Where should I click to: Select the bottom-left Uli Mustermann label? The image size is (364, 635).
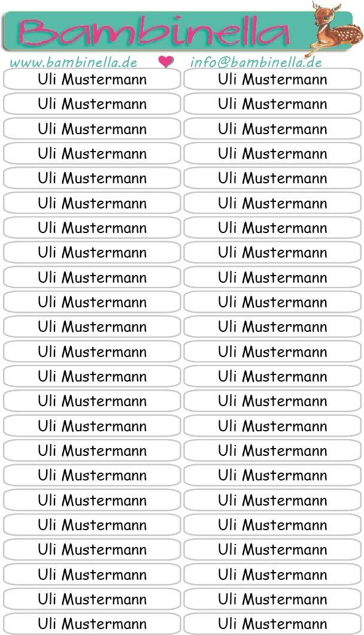click(92, 623)
